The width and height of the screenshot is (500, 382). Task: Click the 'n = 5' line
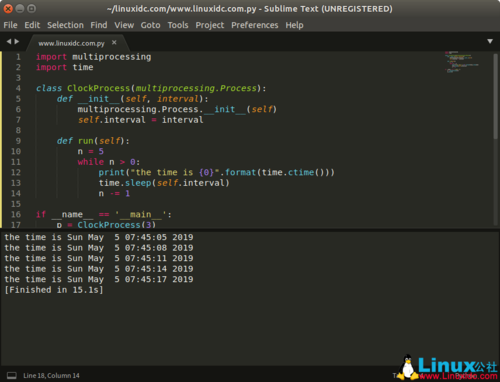click(x=91, y=151)
